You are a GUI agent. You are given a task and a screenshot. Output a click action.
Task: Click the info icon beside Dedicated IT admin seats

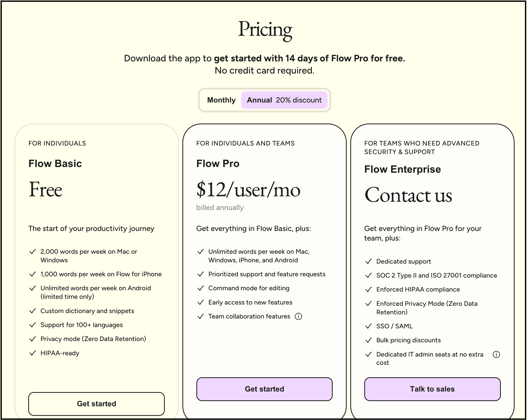coord(496,354)
